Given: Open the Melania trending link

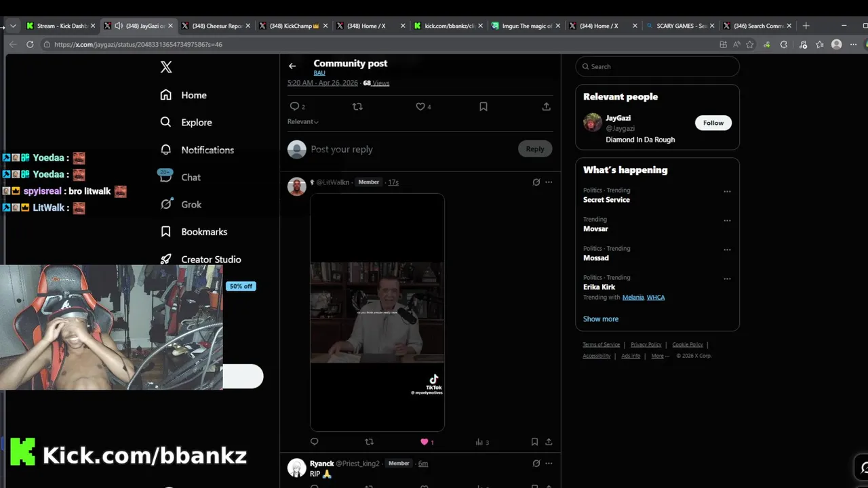Looking at the screenshot, I should point(633,298).
